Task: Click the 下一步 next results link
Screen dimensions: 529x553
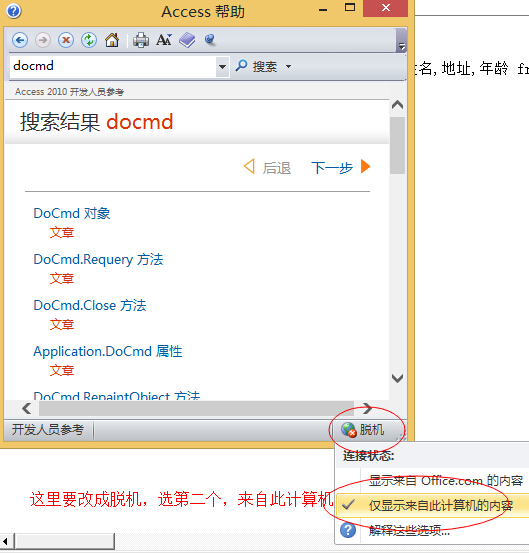Action: point(332,168)
